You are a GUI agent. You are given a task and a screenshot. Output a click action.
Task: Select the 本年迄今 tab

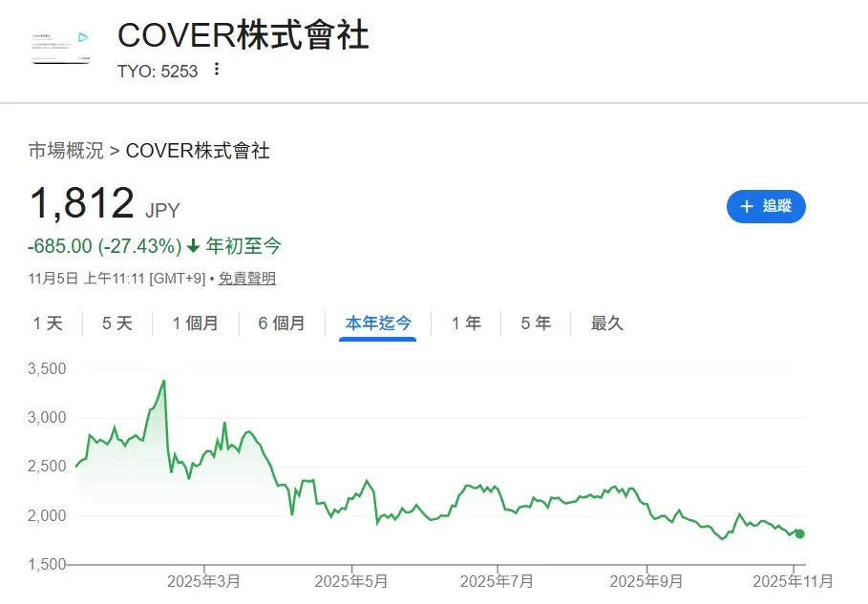click(378, 323)
